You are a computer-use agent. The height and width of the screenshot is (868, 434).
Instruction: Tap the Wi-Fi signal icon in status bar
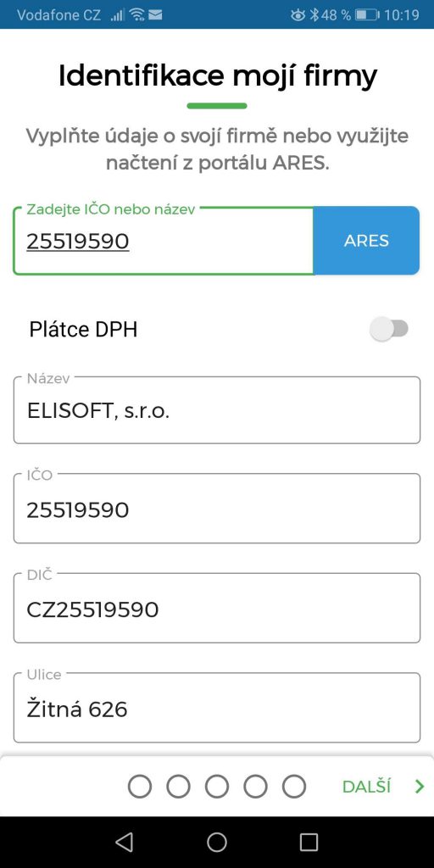136,15
